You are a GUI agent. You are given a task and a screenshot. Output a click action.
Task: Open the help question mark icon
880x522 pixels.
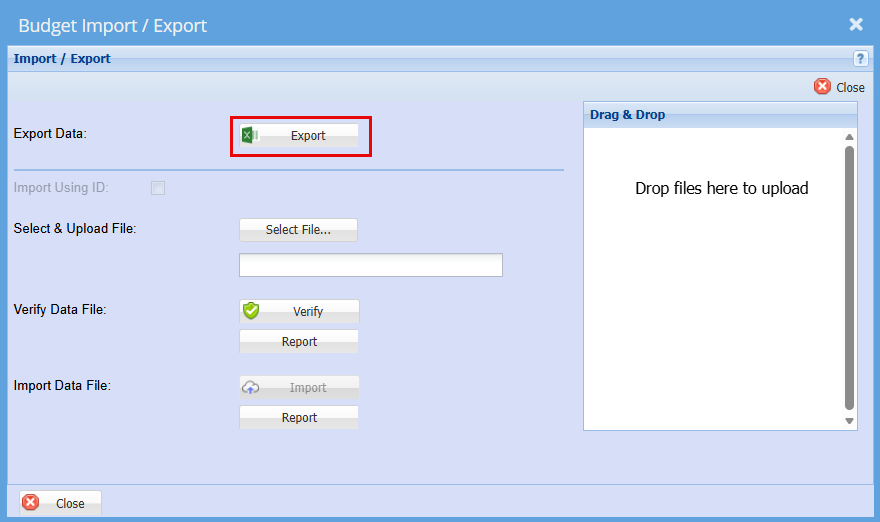click(860, 58)
